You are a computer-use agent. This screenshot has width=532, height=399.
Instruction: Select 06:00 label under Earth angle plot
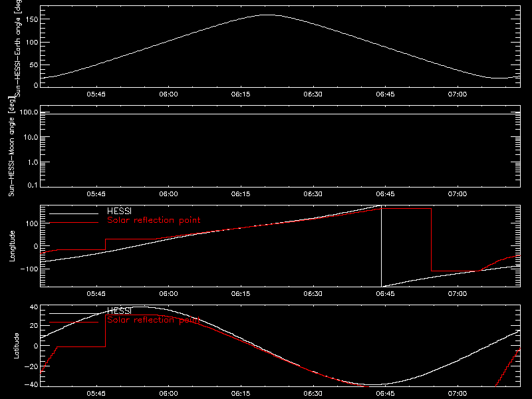click(169, 94)
